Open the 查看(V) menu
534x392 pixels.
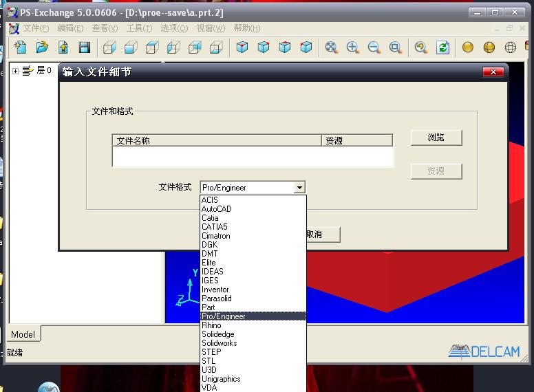pyautogui.click(x=105, y=28)
